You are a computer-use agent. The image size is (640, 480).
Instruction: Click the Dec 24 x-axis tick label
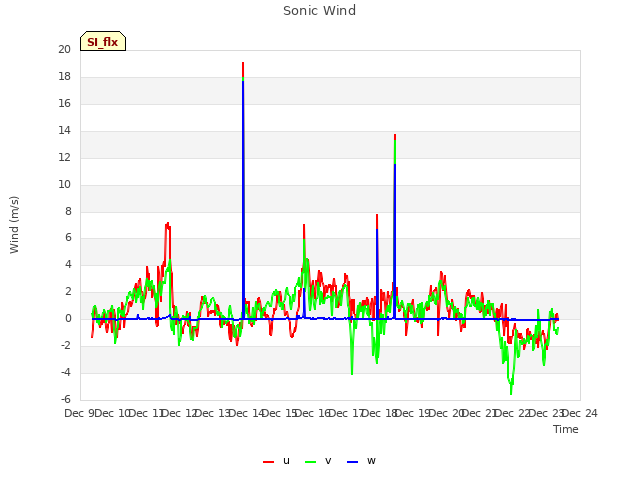(580, 413)
